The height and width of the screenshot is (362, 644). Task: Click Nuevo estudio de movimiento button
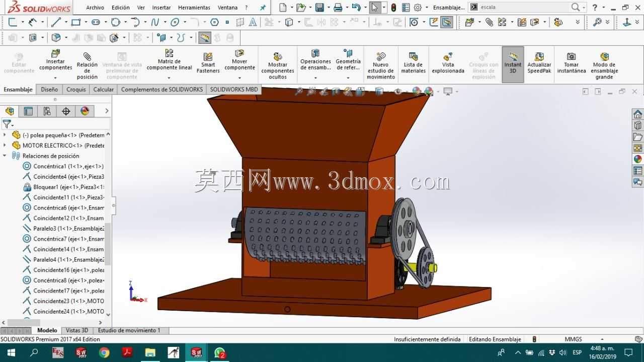(381, 65)
